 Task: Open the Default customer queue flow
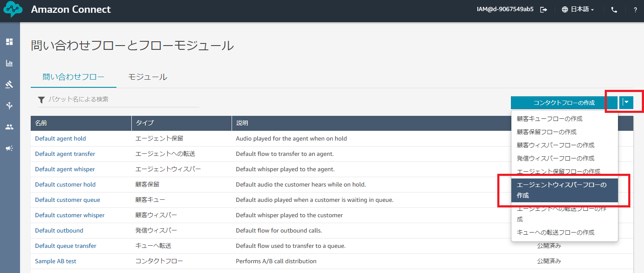tap(67, 200)
